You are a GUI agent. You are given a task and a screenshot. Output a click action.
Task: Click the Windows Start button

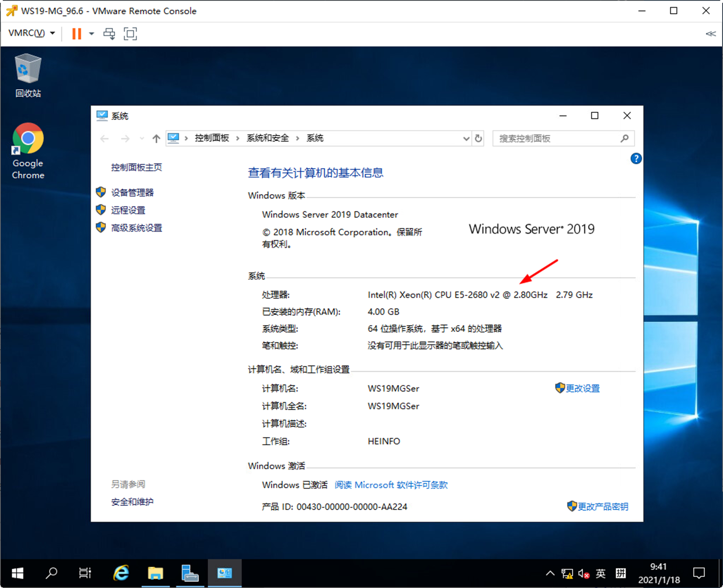(18, 573)
